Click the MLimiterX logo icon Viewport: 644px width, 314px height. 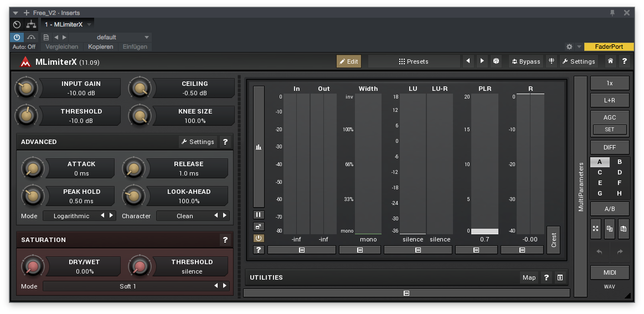pos(26,61)
